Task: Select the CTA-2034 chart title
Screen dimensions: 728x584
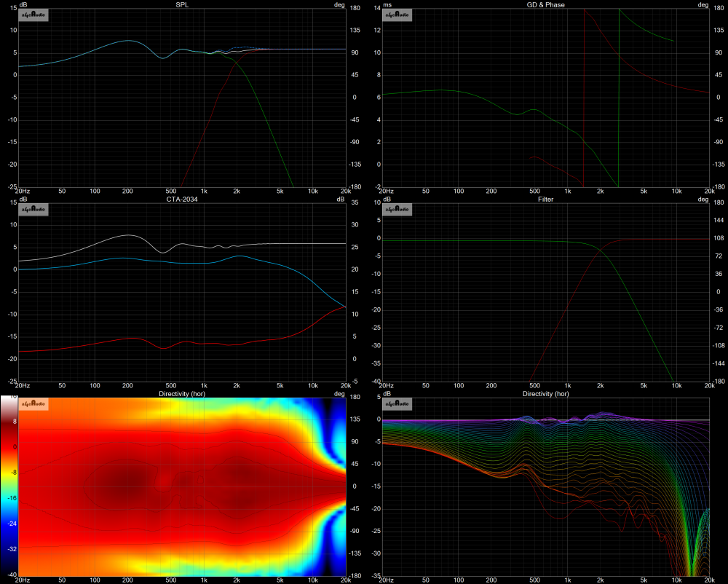Action: coord(182,198)
